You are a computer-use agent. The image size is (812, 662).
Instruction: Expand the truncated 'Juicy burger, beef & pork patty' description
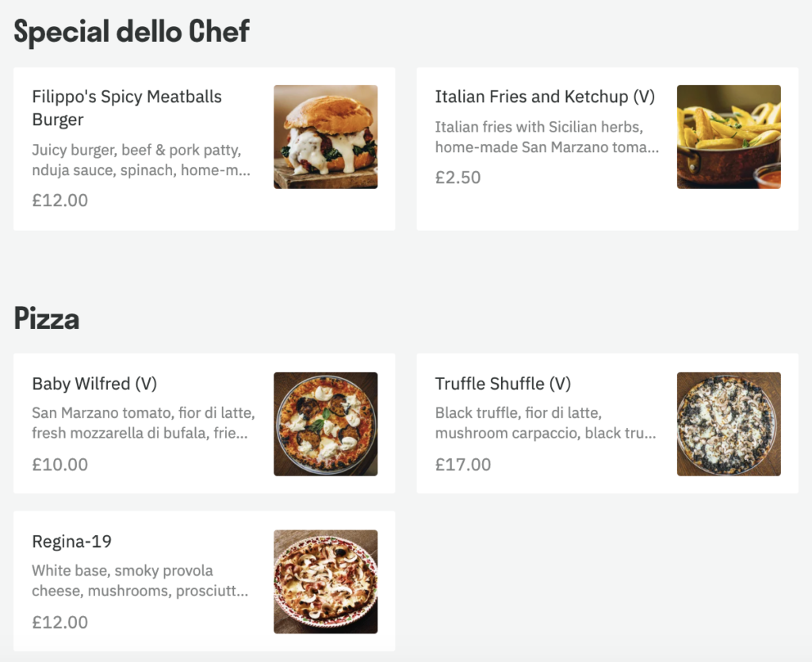[x=141, y=160]
